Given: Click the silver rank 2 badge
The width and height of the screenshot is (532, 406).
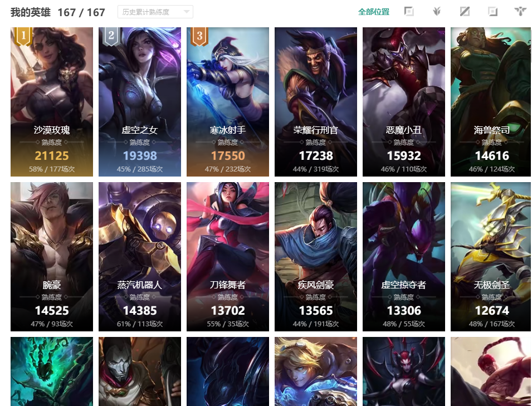Looking at the screenshot, I should pos(111,36).
